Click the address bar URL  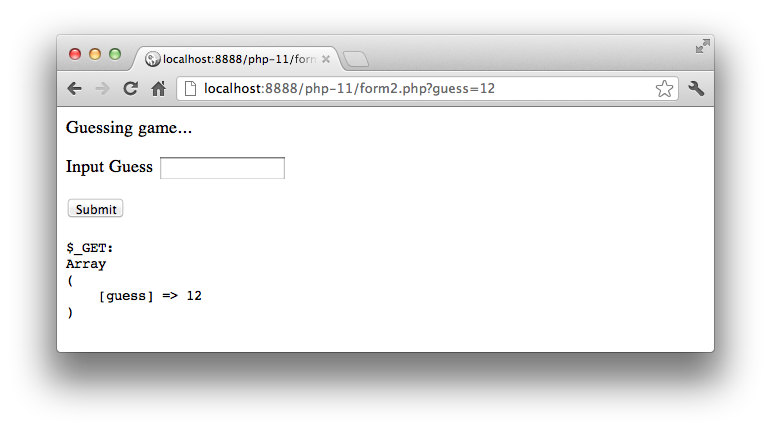pyautogui.click(x=349, y=88)
